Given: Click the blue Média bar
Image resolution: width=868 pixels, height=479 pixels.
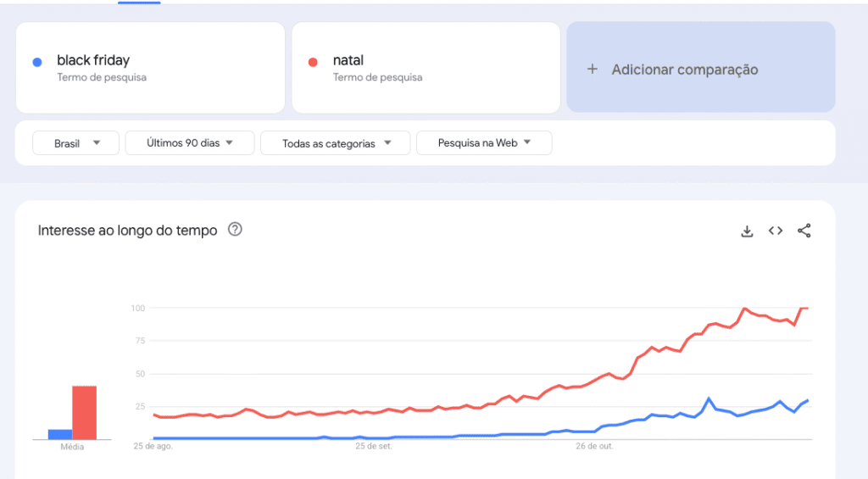Looking at the screenshot, I should tap(59, 434).
